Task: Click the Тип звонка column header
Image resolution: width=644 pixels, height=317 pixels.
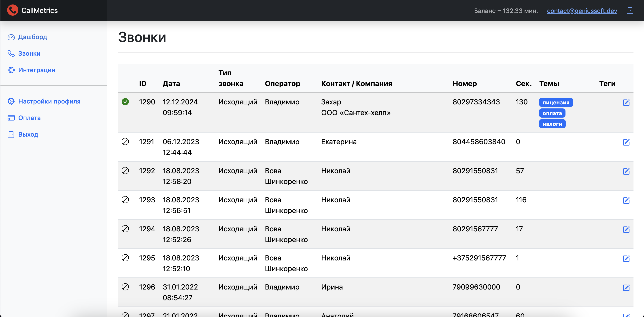Action: click(231, 78)
